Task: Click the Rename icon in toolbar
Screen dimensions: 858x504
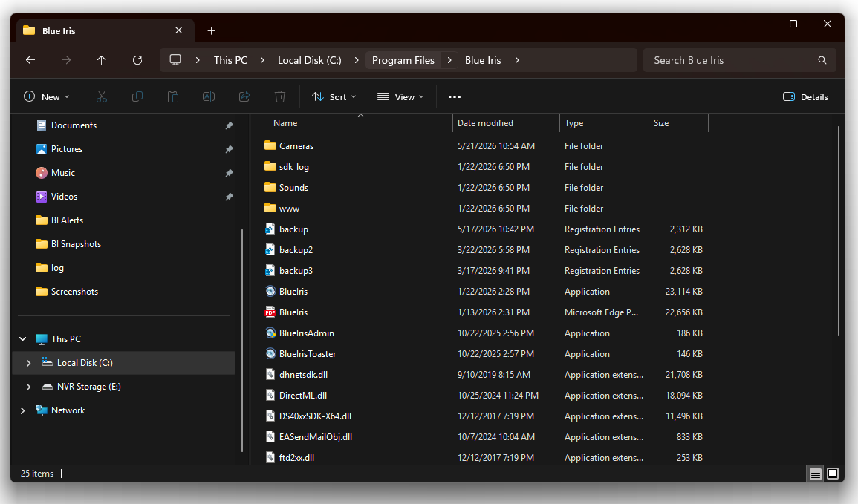Action: pos(209,96)
